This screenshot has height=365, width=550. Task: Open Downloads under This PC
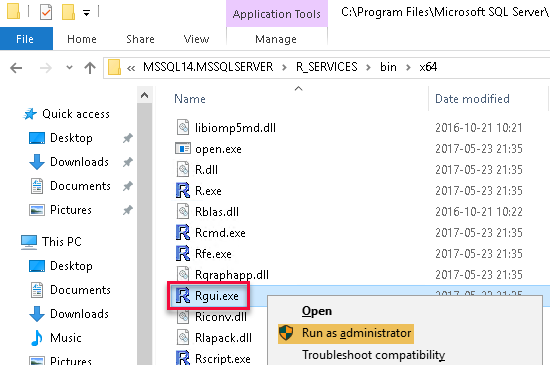[79, 313]
